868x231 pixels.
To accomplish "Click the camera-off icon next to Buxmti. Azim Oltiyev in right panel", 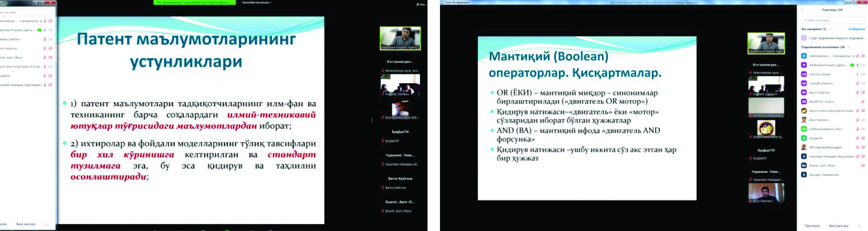I will 863,165.
